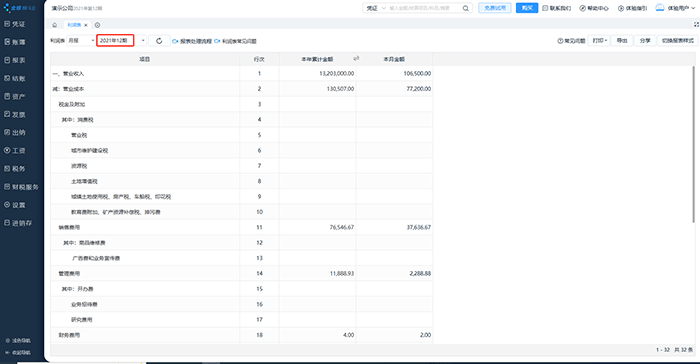The width and height of the screenshot is (700, 364).
Task: Click the logo in the sidebar top
Action: point(20,8)
